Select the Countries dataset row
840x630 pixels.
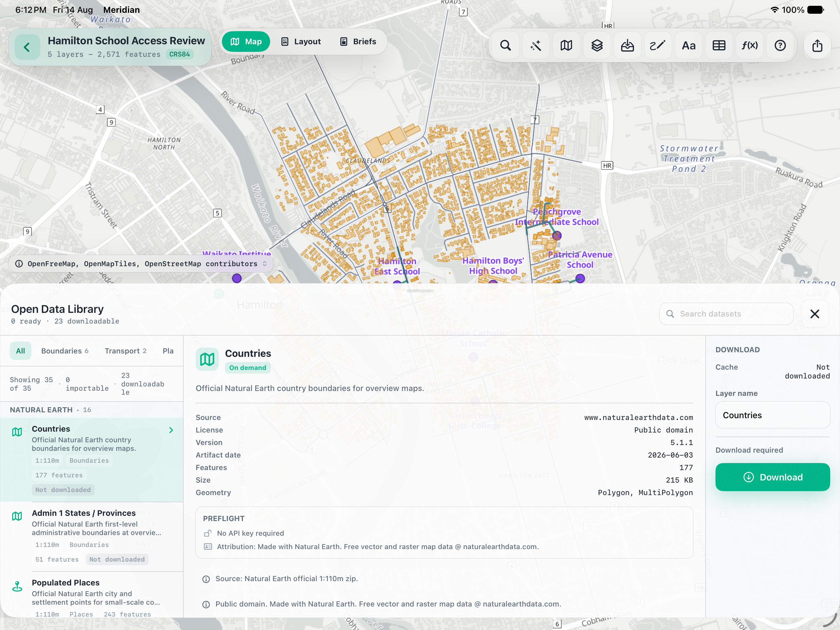(x=92, y=459)
